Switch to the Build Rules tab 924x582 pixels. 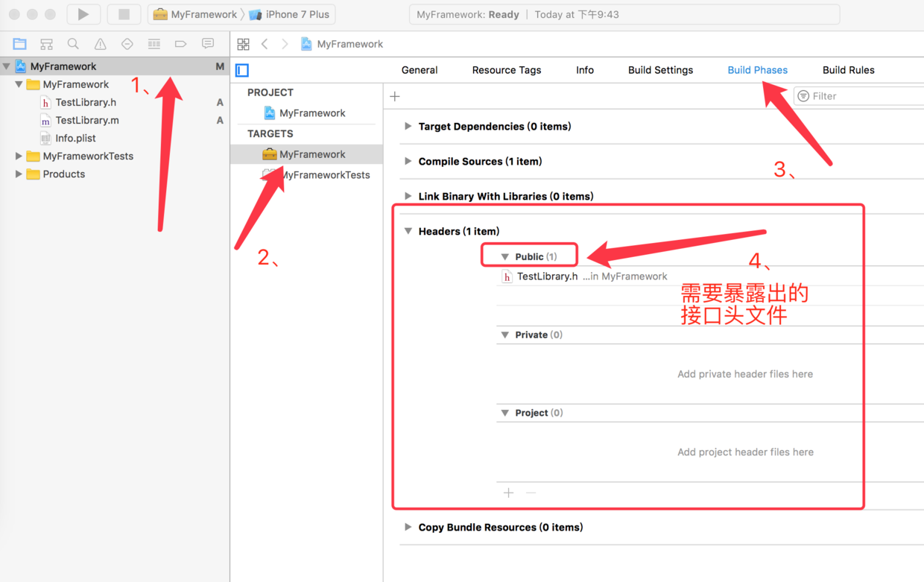(x=848, y=70)
